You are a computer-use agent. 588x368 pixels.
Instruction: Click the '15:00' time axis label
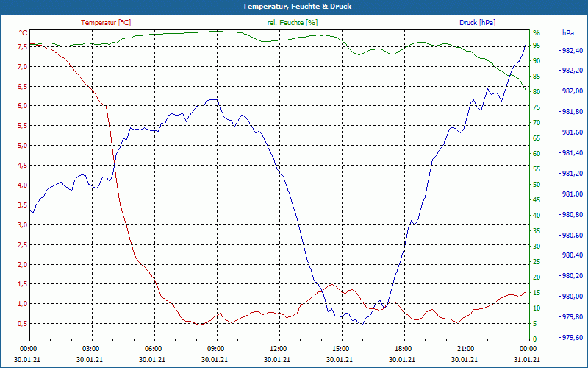pos(340,349)
